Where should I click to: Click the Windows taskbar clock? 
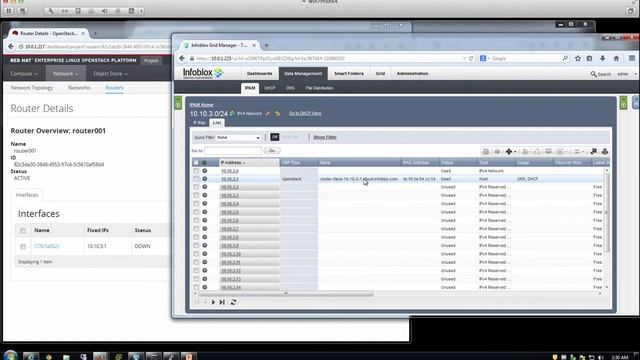click(x=620, y=357)
